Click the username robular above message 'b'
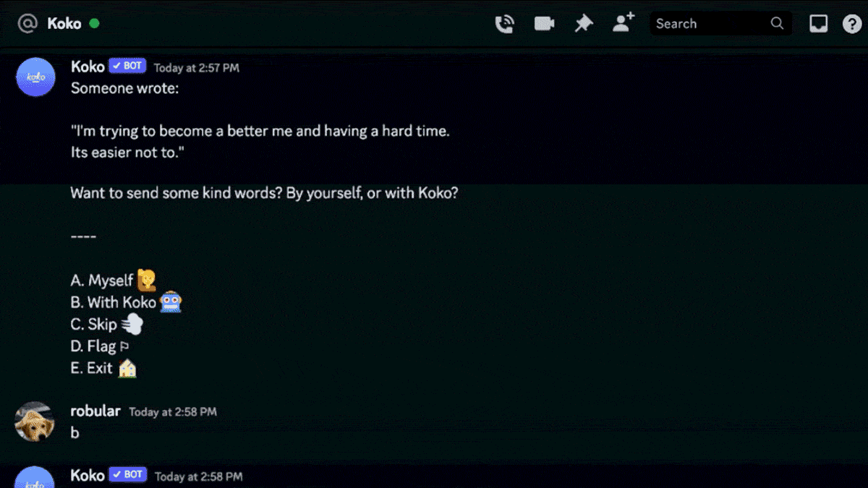 95,411
